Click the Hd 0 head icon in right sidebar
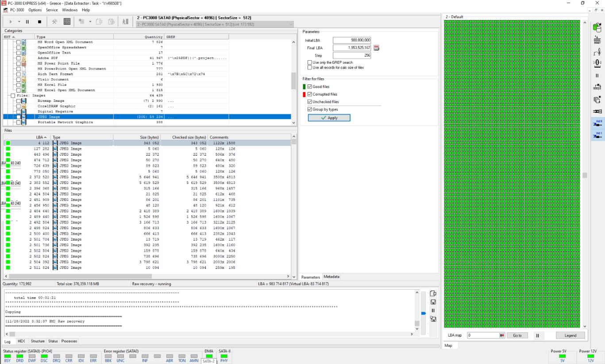The height and width of the screenshot is (364, 605). [597, 124]
